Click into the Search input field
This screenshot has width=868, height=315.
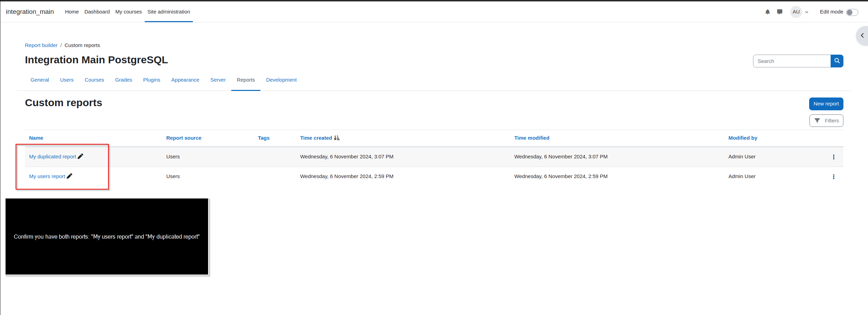pyautogui.click(x=792, y=61)
